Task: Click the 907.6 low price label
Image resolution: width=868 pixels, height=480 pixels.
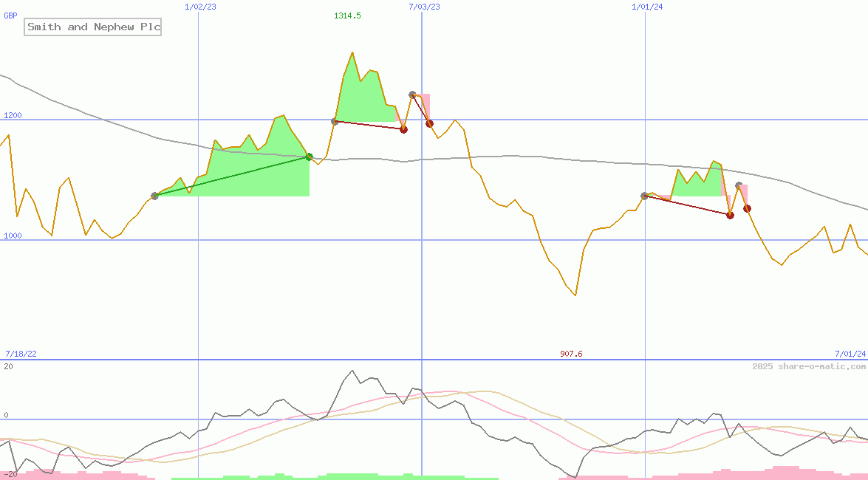Action: [571, 354]
